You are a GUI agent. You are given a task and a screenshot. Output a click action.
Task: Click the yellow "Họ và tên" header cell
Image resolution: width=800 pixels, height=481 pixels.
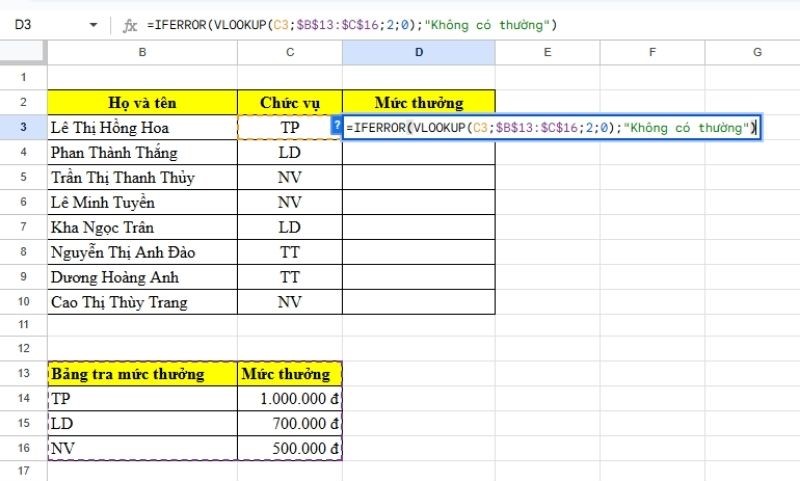coord(143,102)
